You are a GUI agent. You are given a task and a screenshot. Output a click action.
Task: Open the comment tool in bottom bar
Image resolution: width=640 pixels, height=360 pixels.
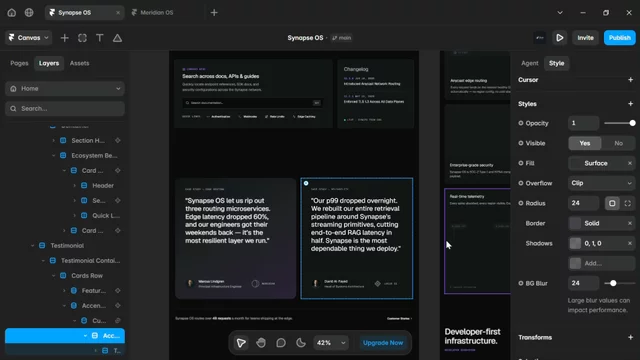pyautogui.click(x=281, y=343)
